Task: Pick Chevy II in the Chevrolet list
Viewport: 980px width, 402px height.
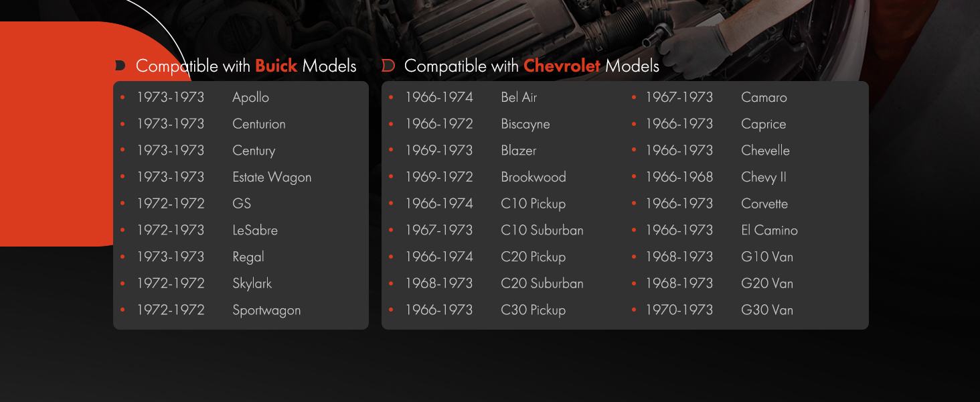Action: click(x=764, y=178)
